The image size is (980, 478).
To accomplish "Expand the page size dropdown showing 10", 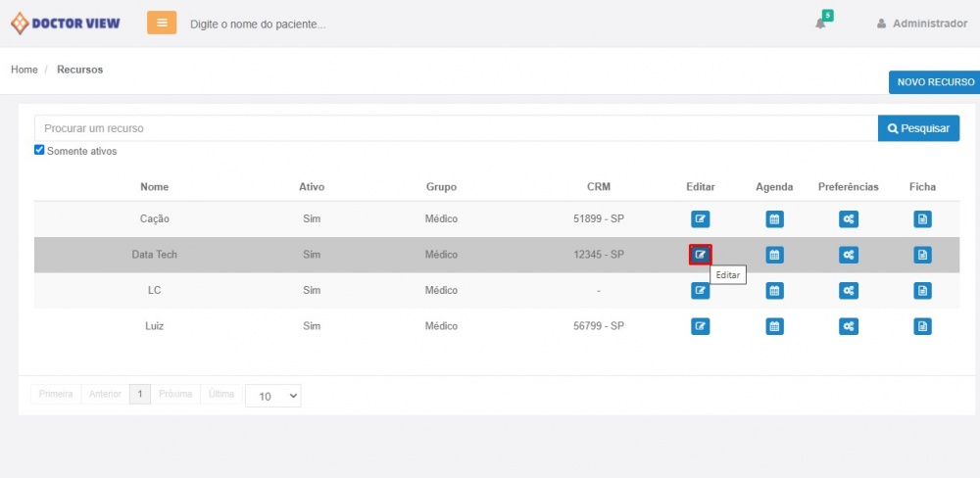I will pyautogui.click(x=273, y=396).
